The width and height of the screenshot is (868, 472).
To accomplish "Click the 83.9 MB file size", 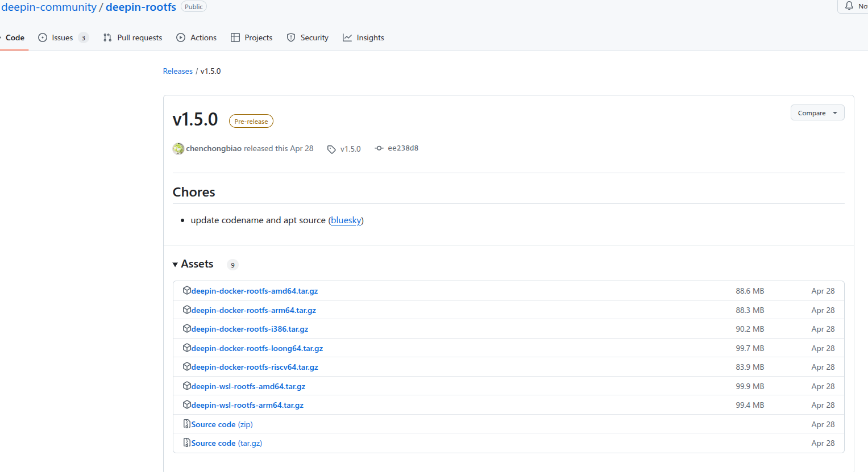I will coord(750,367).
